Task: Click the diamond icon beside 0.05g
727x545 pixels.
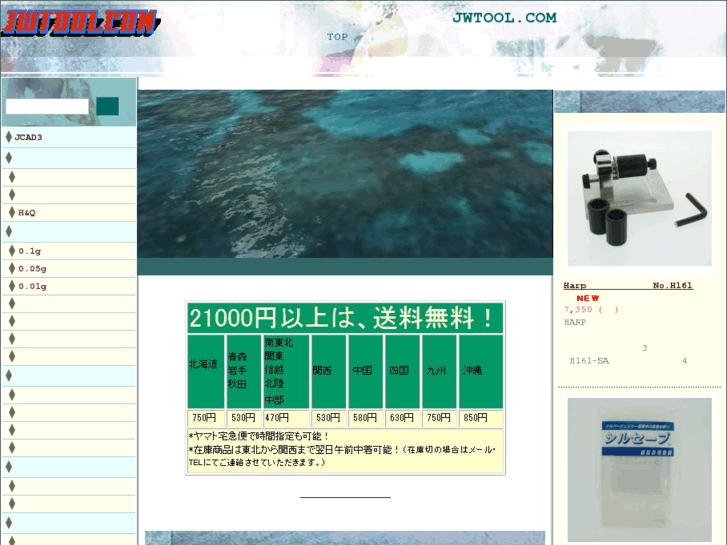Action: coord(12,268)
